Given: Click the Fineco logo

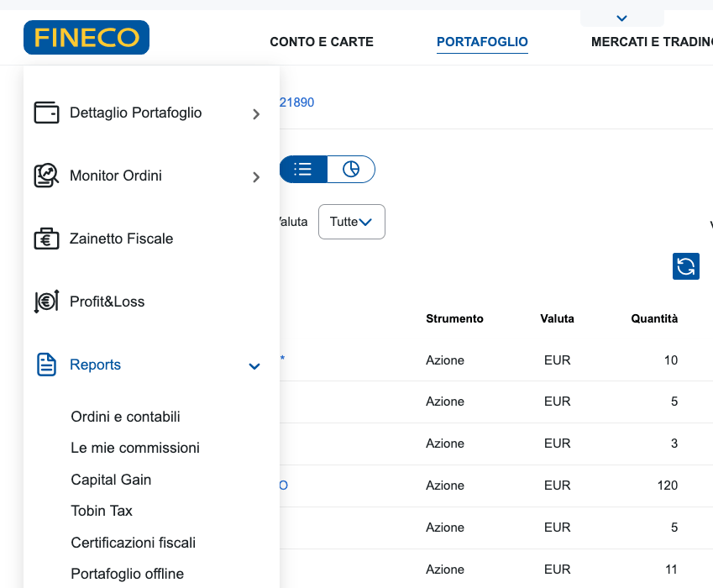Looking at the screenshot, I should (87, 38).
